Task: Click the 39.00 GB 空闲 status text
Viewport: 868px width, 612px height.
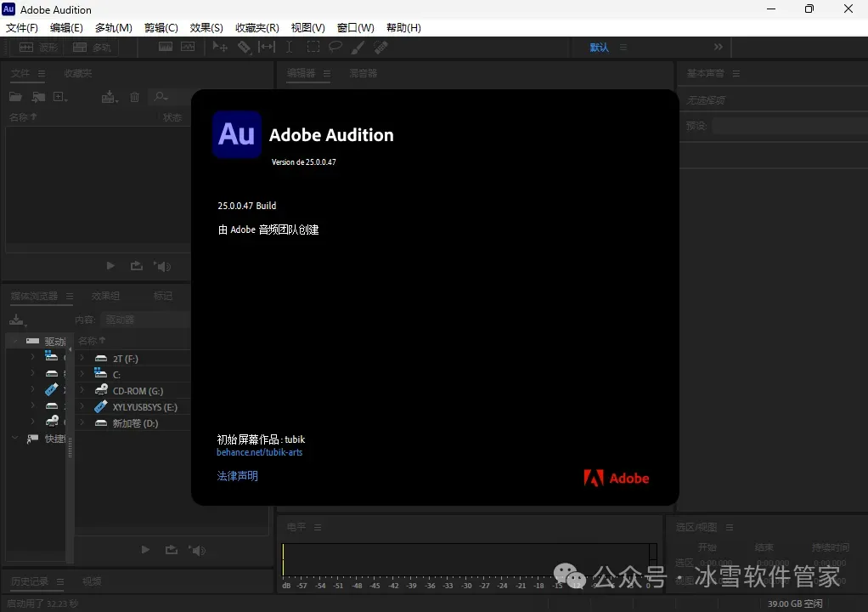Action: click(x=795, y=603)
